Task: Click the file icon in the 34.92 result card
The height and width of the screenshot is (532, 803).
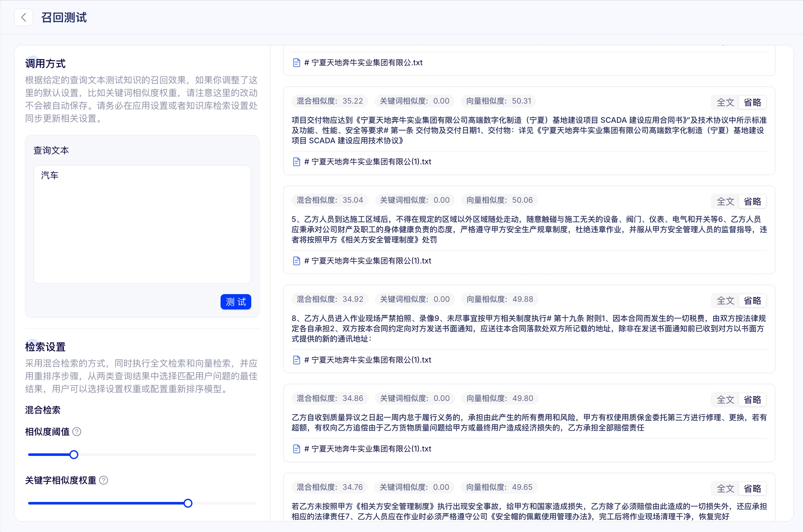Action: [x=297, y=360]
